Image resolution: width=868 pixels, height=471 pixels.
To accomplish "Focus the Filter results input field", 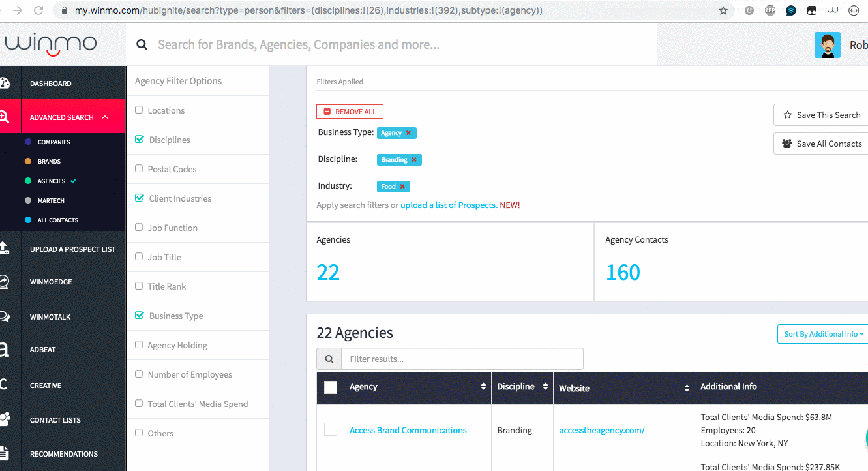I will tap(462, 359).
